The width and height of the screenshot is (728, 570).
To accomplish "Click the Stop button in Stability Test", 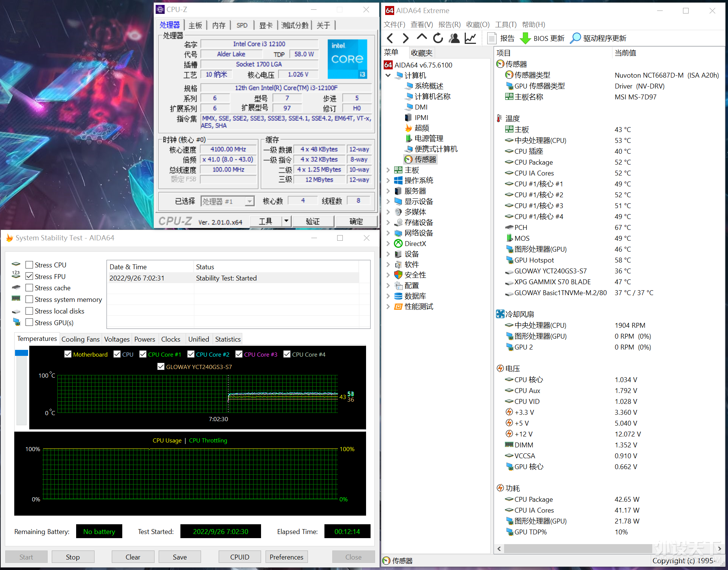I will click(73, 557).
